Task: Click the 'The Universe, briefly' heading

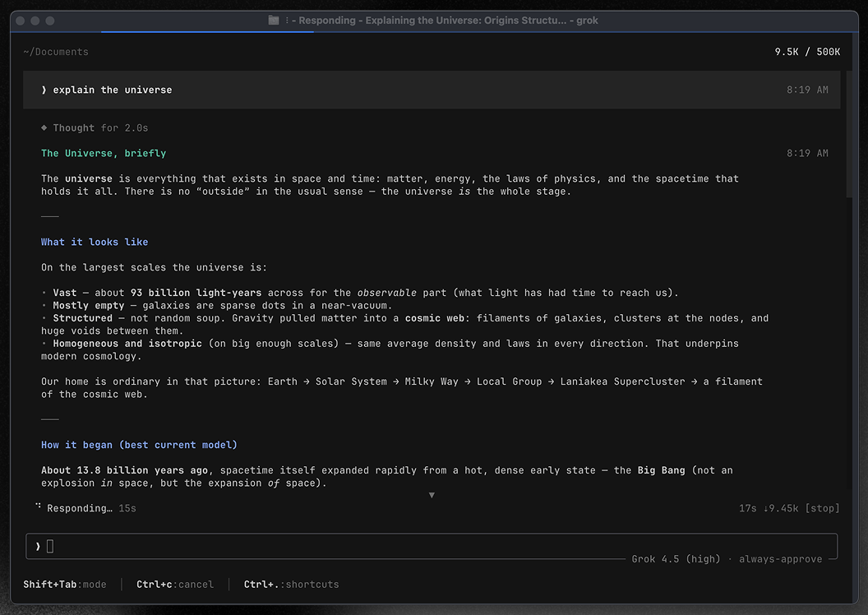Action: (x=104, y=153)
